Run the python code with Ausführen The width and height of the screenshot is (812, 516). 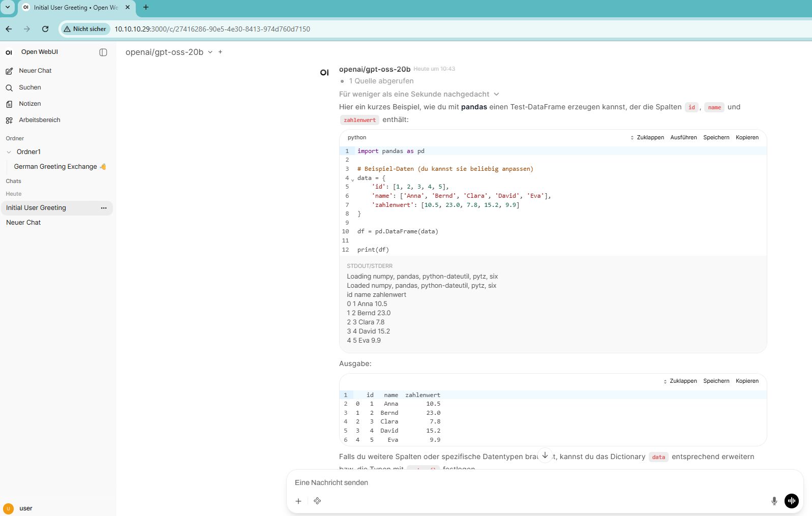point(683,138)
